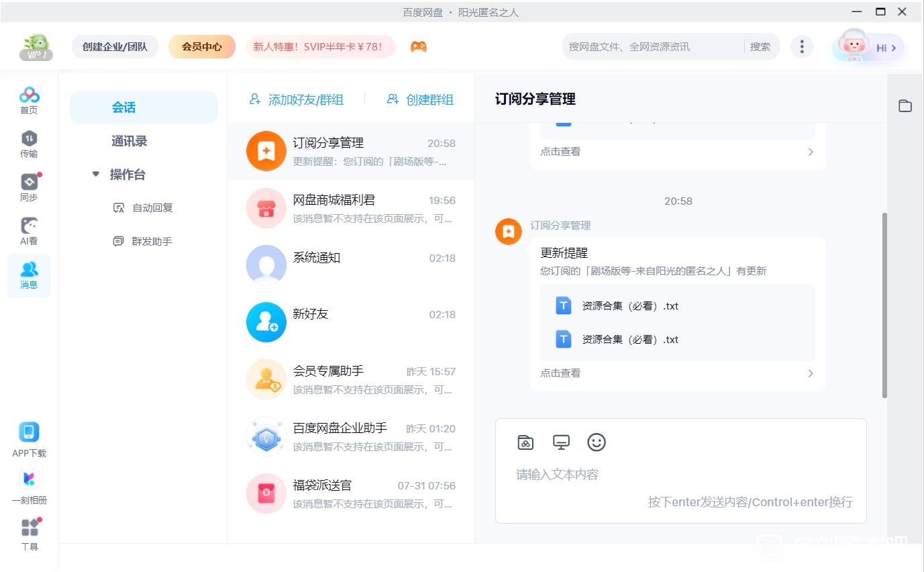Open the 会员专属助手 conversation
The height and width of the screenshot is (572, 924).
click(351, 379)
